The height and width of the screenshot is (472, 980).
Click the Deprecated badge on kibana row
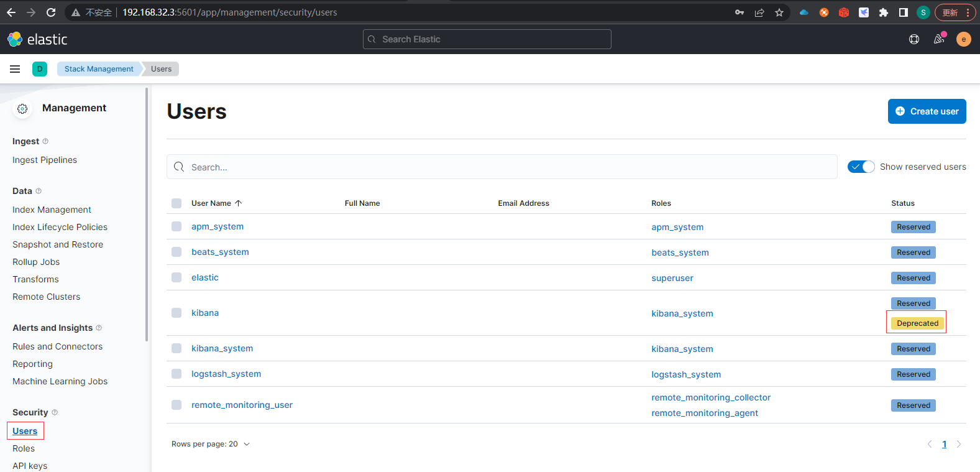pyautogui.click(x=917, y=323)
